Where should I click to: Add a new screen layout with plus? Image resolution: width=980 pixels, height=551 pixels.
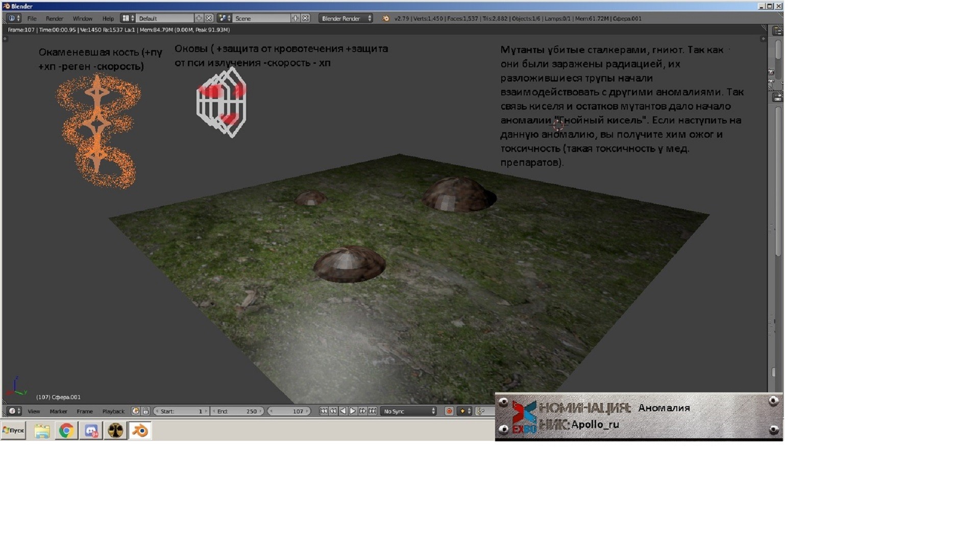coord(199,18)
